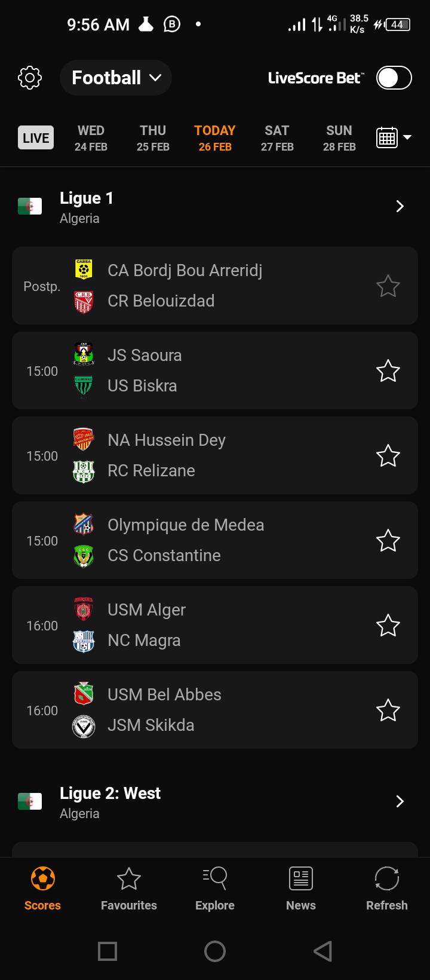The image size is (430, 980).
Task: Switch to the SAT 27 FEB tab
Action: click(x=277, y=138)
